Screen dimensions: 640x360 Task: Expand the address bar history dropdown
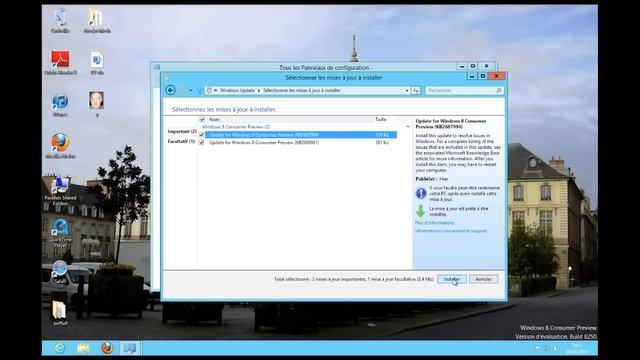[407, 91]
